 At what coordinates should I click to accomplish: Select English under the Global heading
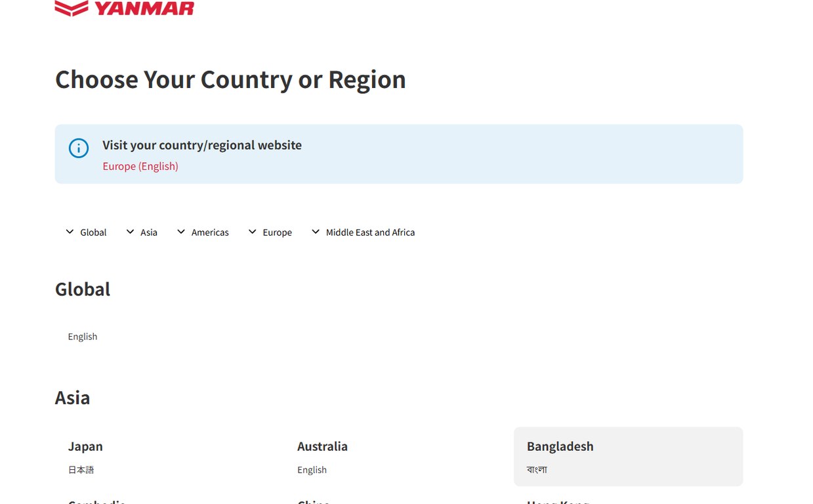pos(83,337)
